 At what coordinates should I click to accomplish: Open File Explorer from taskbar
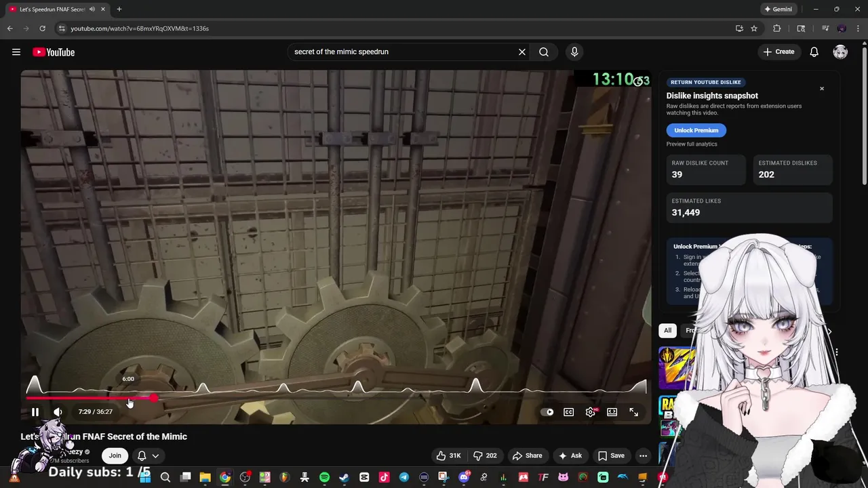(x=205, y=477)
